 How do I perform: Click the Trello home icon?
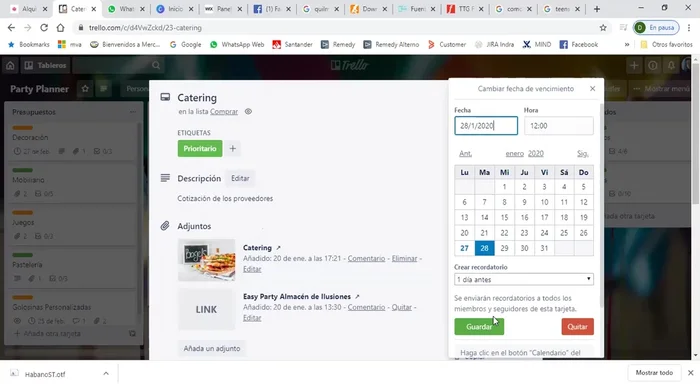tap(10, 66)
